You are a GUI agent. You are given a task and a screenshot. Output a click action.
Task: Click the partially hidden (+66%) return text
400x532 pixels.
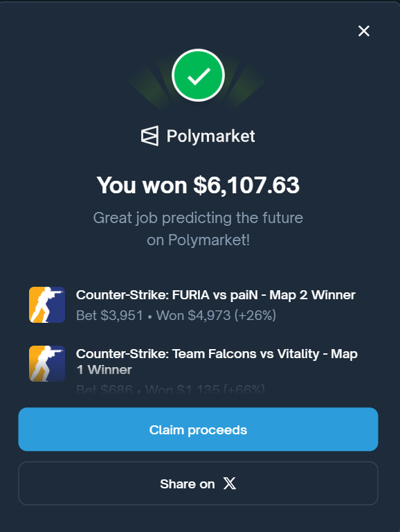pyautogui.click(x=244, y=389)
